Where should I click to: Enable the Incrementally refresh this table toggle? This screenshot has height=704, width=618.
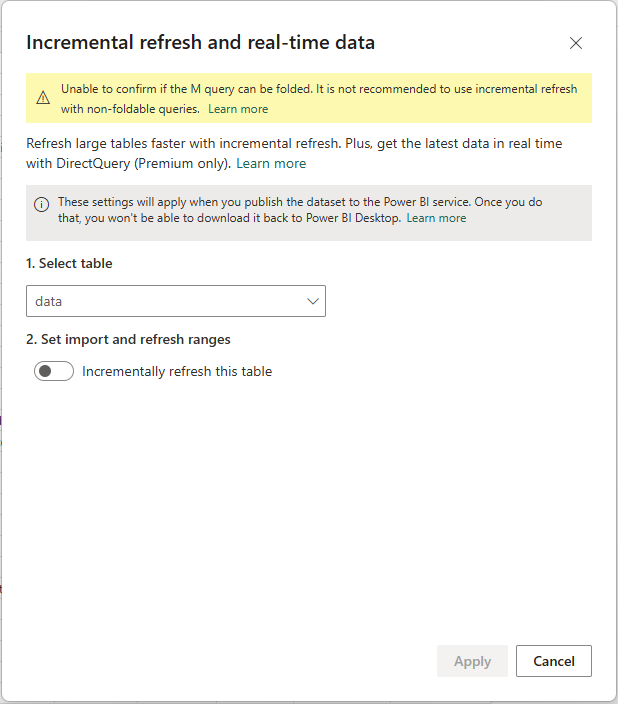coord(54,372)
